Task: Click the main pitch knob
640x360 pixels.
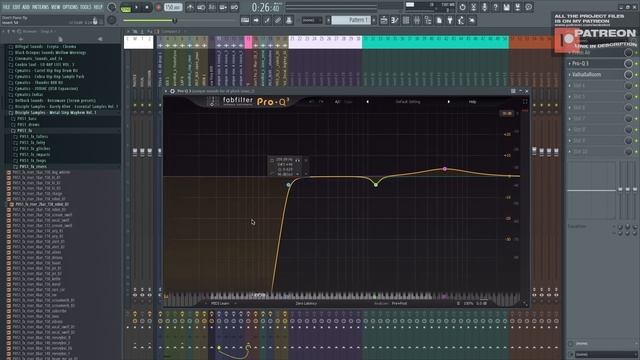Action: coord(111,20)
